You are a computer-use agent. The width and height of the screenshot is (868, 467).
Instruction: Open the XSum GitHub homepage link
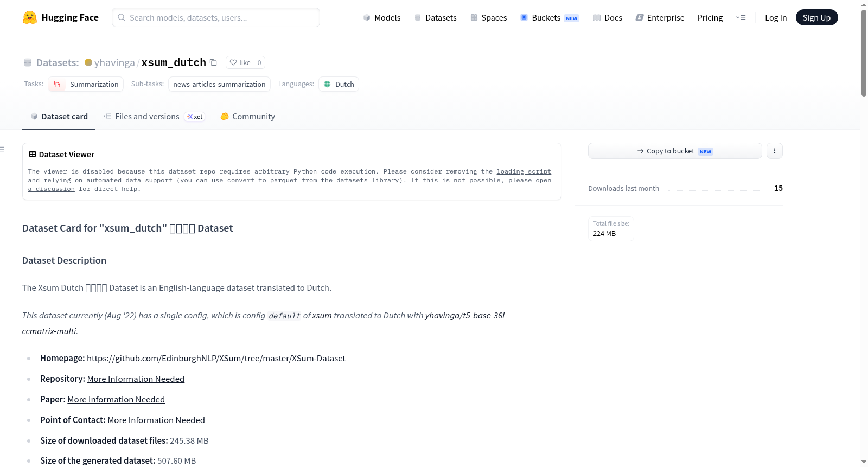coord(216,359)
